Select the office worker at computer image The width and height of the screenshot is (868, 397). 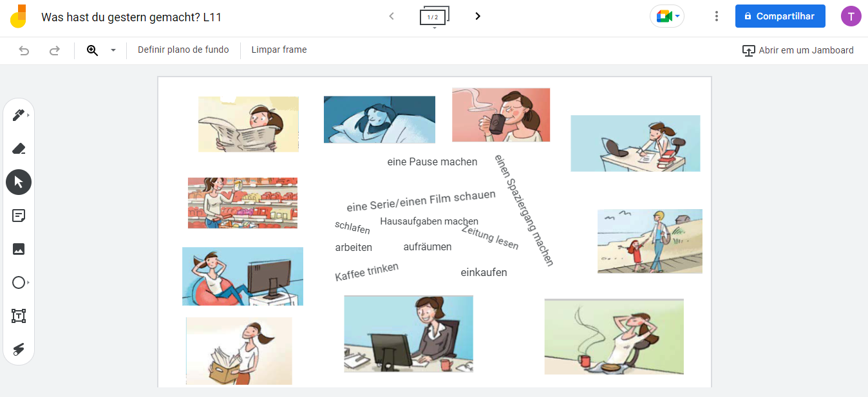(x=409, y=334)
